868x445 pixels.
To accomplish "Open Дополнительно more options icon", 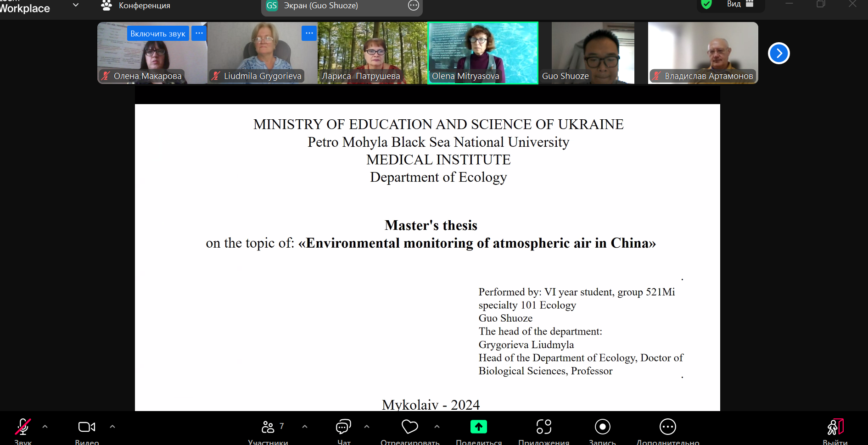I will 668,427.
